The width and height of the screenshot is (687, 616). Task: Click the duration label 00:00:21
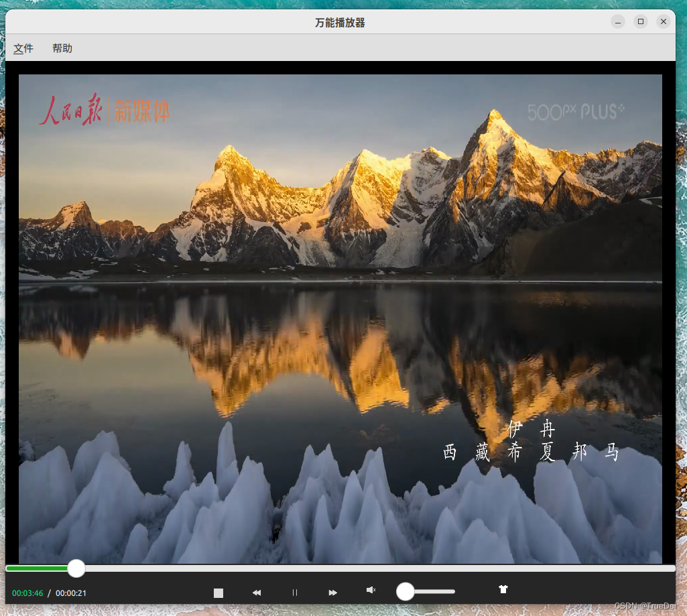click(70, 593)
